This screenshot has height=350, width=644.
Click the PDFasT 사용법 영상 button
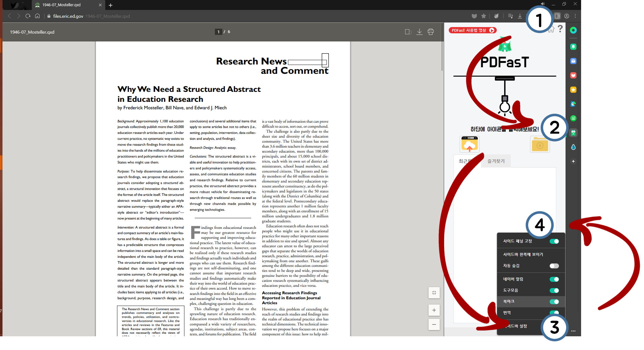(472, 30)
